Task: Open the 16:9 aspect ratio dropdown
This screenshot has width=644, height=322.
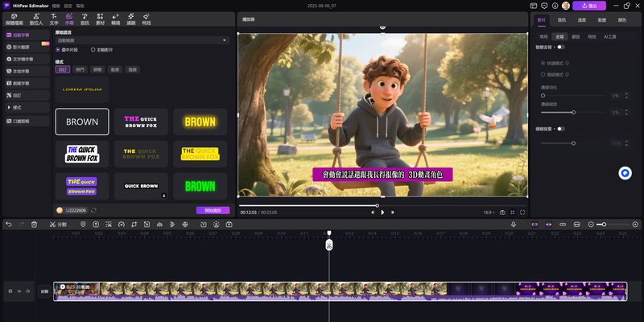Action: point(489,213)
